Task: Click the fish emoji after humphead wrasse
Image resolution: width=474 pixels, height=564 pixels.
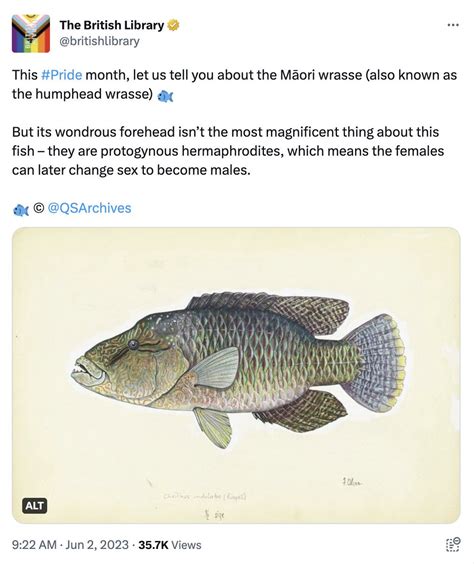Action: [165, 96]
